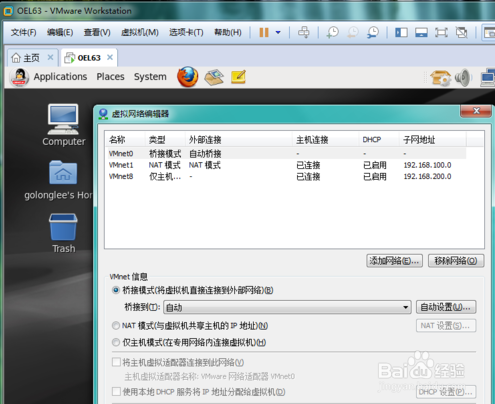The image size is (495, 404).
Task: Click the virtual network editor title icon
Action: 103,114
